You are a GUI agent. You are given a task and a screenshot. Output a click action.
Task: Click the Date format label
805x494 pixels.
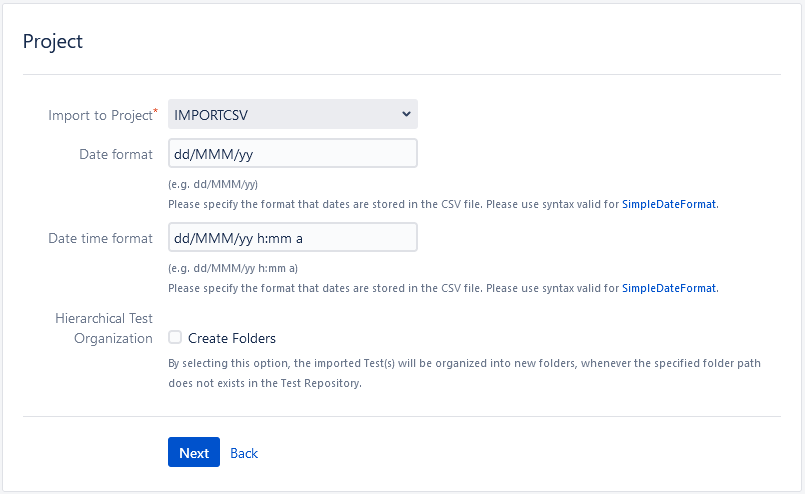tap(116, 154)
